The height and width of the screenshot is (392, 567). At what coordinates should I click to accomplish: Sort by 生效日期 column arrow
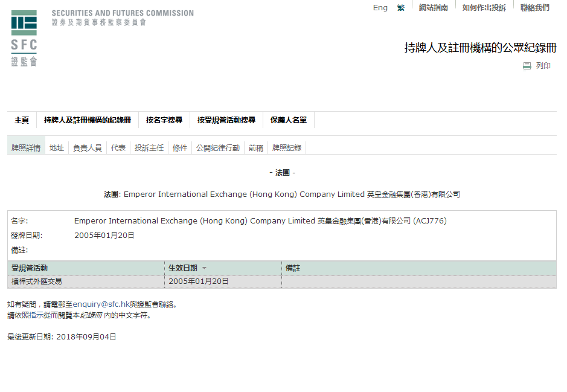click(x=204, y=268)
